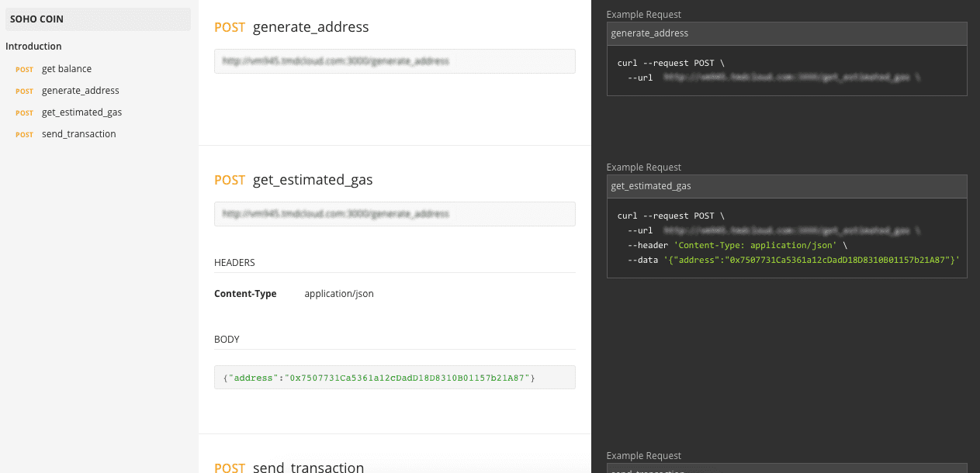Click the generate_address heading in main content

310,27
